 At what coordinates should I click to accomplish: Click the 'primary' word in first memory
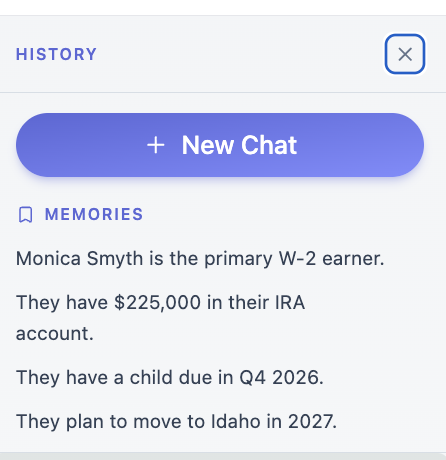tap(238, 260)
